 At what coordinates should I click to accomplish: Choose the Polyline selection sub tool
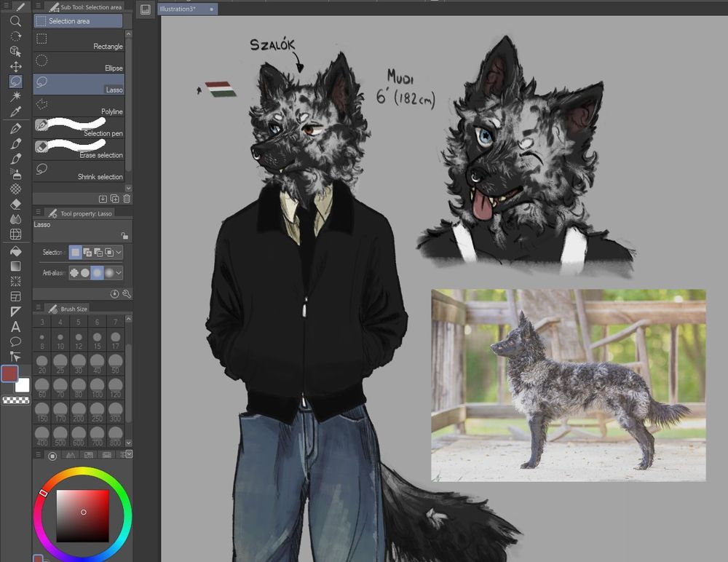point(79,106)
